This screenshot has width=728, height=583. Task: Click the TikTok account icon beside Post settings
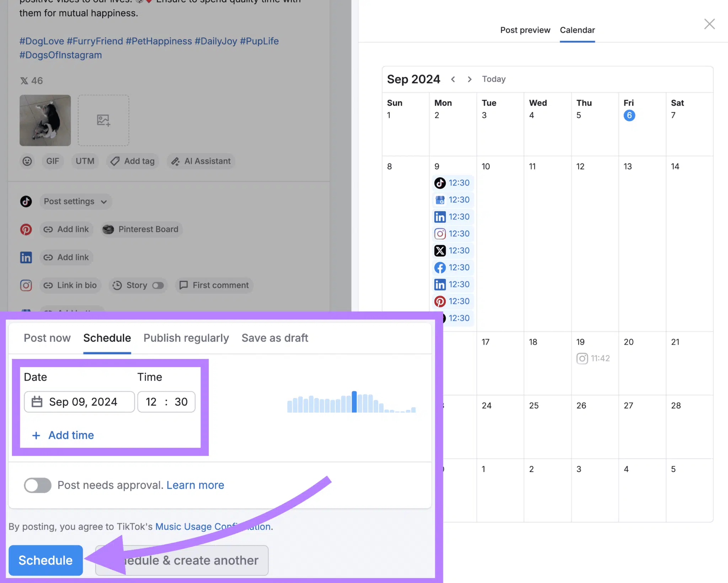(x=26, y=201)
